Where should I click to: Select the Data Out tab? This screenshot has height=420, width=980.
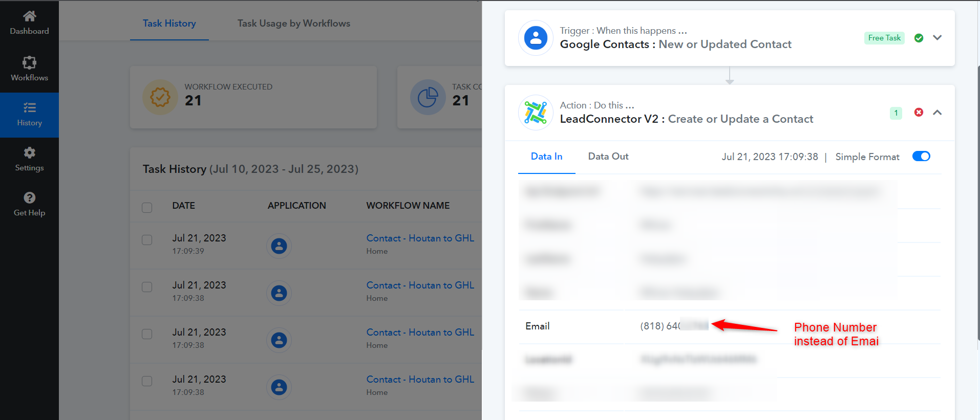pyautogui.click(x=608, y=157)
